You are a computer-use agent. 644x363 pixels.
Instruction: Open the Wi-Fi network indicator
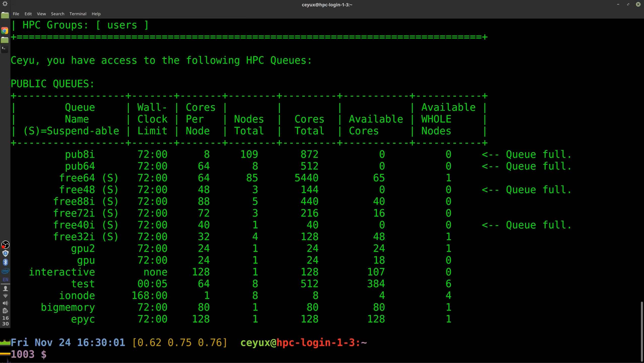tap(5, 296)
